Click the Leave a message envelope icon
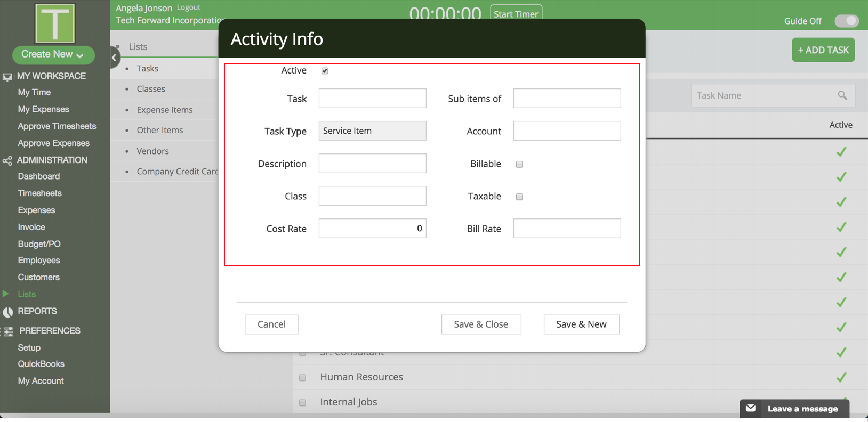This screenshot has height=422, width=868. [x=751, y=408]
